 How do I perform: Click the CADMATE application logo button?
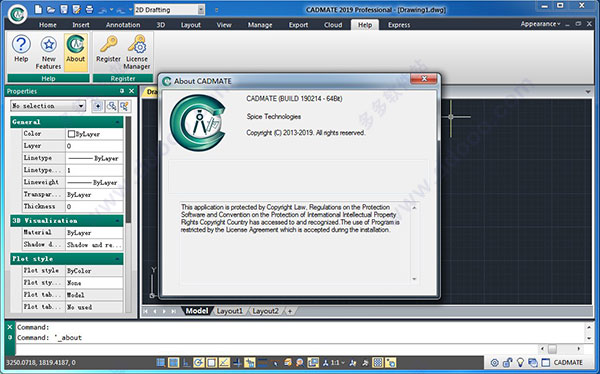(17, 14)
